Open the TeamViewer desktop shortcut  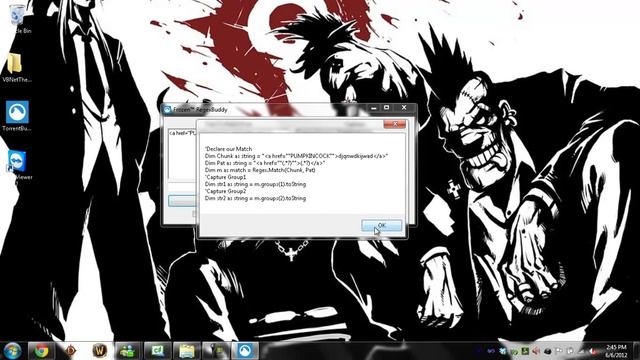pyautogui.click(x=17, y=165)
